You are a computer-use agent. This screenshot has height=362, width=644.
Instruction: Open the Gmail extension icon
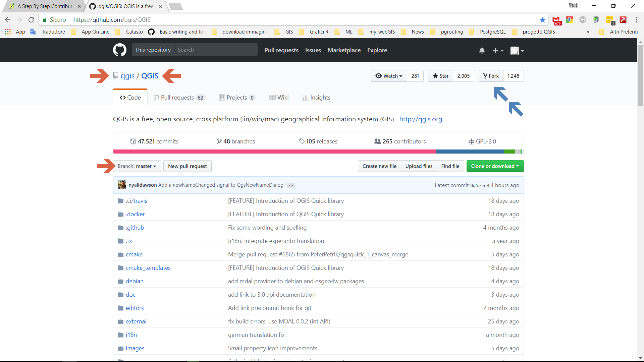(556, 20)
